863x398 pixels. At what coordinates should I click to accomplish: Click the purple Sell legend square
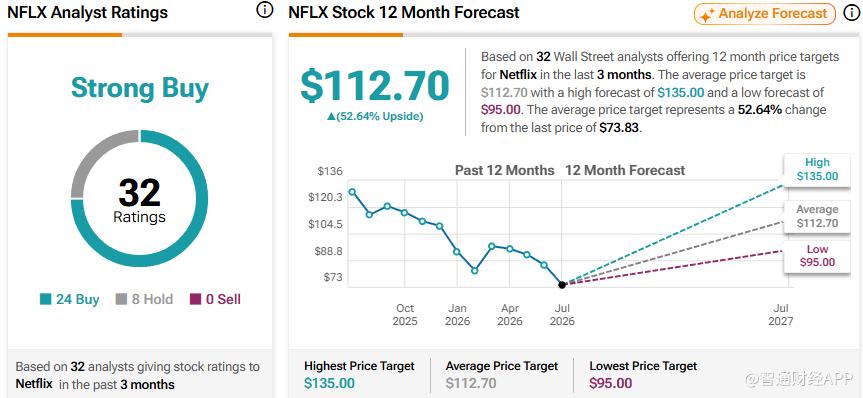click(195, 299)
